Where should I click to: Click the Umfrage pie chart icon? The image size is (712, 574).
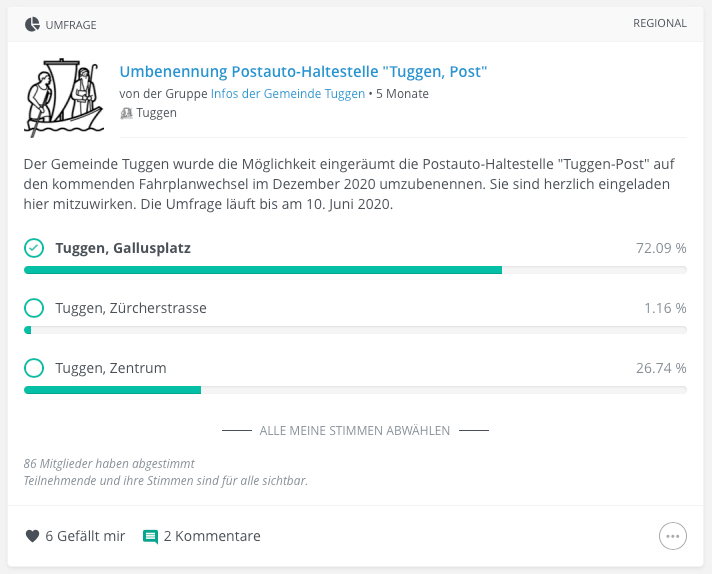[x=32, y=25]
